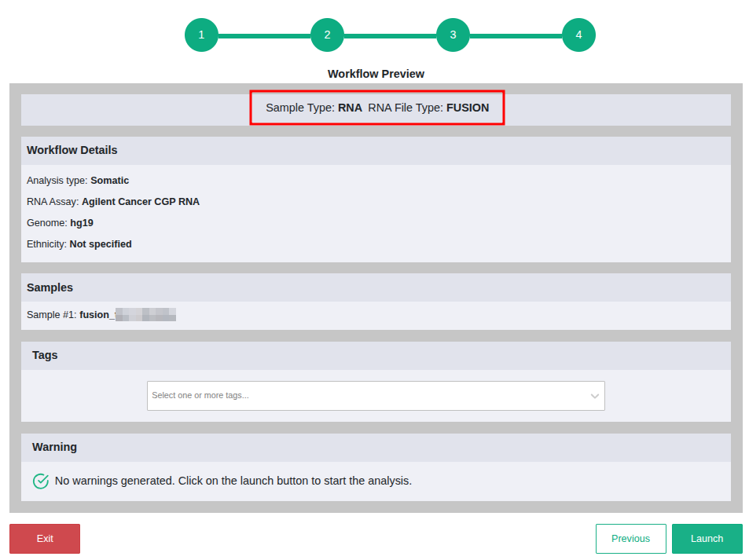
Task: Click step 1 circle in progress stepper
Action: coord(201,35)
